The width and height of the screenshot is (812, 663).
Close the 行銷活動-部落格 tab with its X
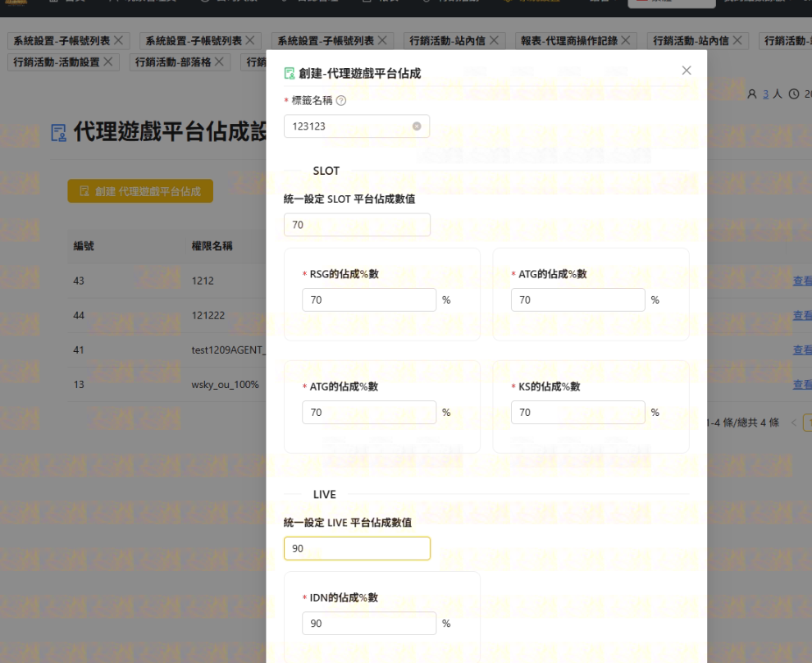220,62
